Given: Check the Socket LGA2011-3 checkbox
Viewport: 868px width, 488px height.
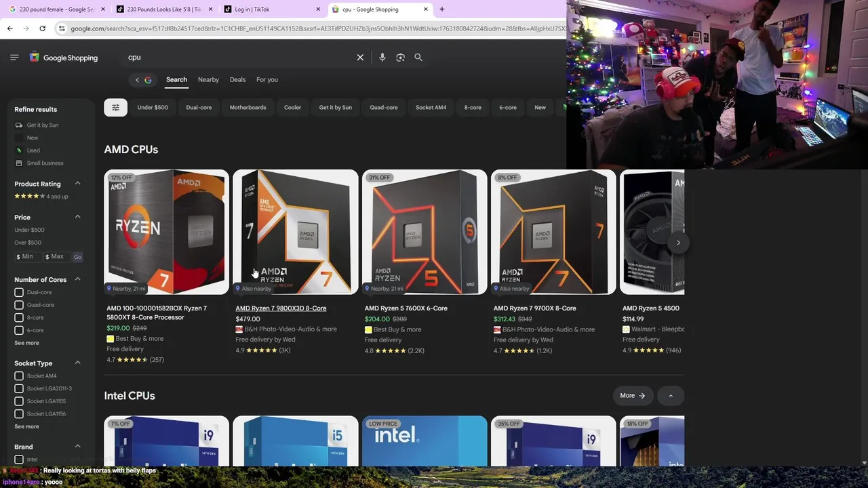Looking at the screenshot, I should point(19,389).
